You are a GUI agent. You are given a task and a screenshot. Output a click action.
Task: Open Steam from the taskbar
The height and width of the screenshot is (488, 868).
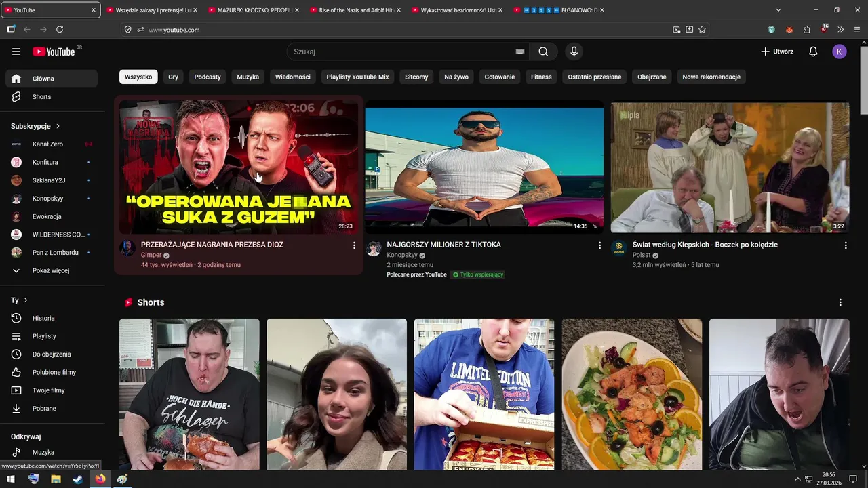point(78,479)
